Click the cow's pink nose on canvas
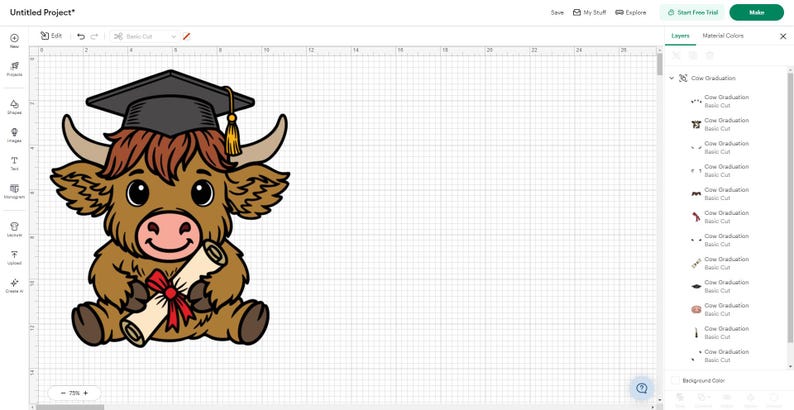794x410 pixels. pyautogui.click(x=169, y=236)
